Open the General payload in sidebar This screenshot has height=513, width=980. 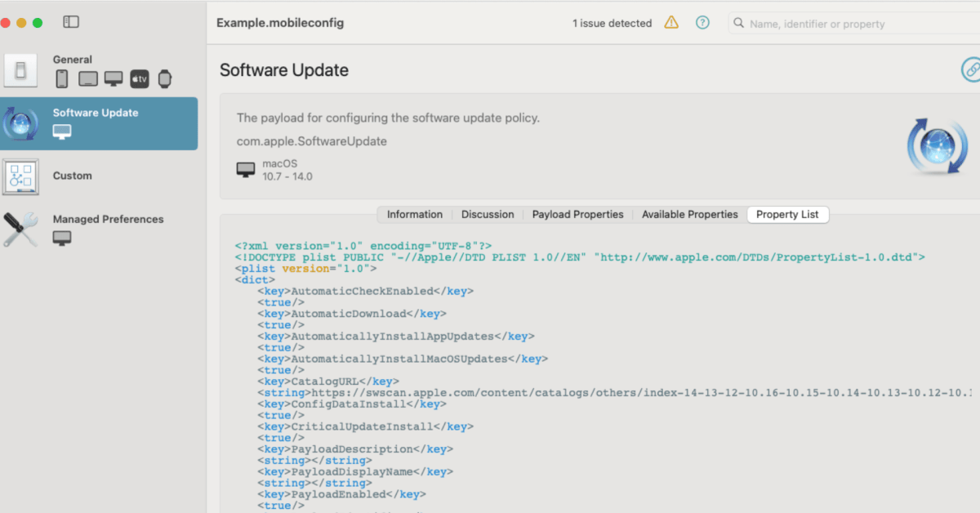[x=73, y=60]
